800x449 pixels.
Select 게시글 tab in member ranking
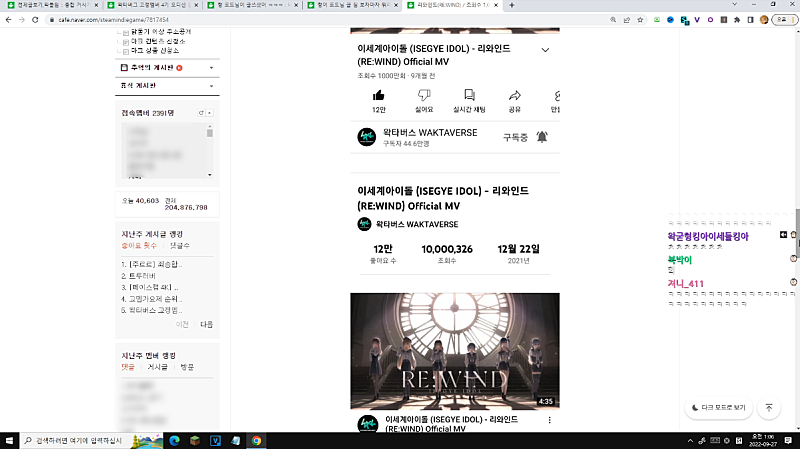tap(157, 367)
